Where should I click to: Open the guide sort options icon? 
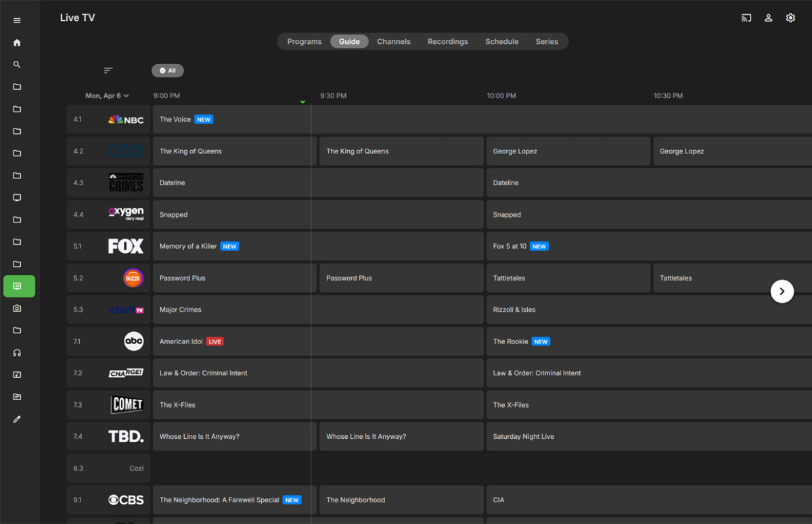coord(108,70)
